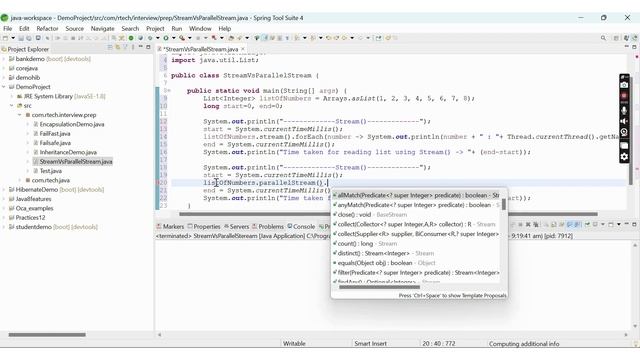Select FailFast.java in Project Explorer
The image size is (640, 360).
[x=55, y=133]
